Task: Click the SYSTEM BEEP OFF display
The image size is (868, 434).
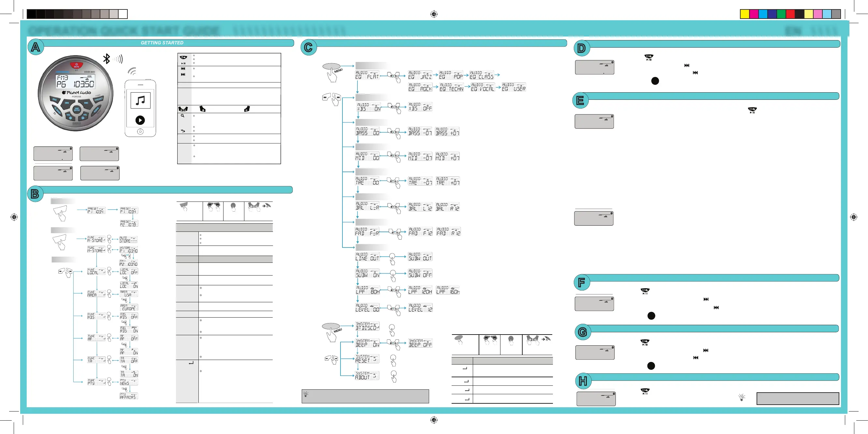Action: click(x=420, y=343)
